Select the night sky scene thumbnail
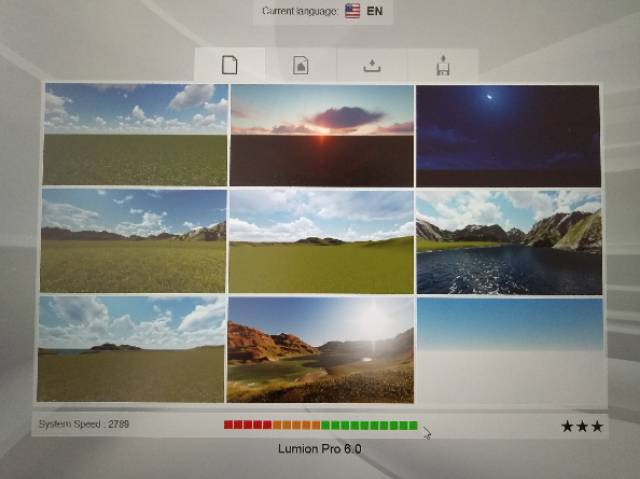Image resolution: width=640 pixels, height=479 pixels. click(x=508, y=136)
